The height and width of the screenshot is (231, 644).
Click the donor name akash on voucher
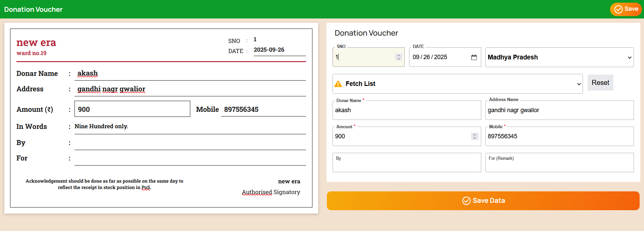click(x=88, y=73)
